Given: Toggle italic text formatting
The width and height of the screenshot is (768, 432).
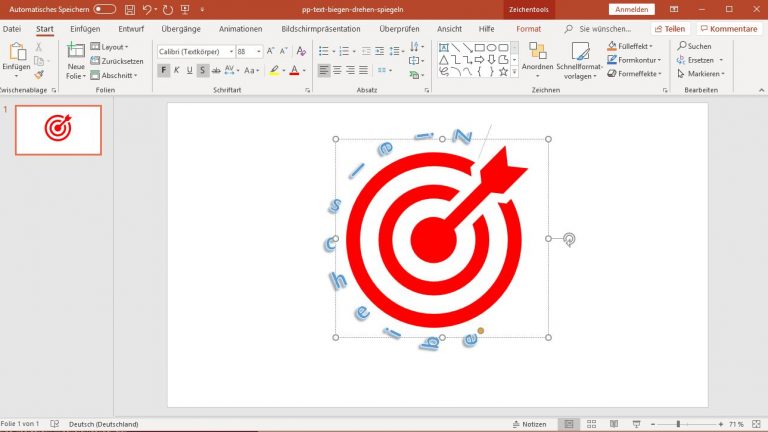Looking at the screenshot, I should pos(177,70).
